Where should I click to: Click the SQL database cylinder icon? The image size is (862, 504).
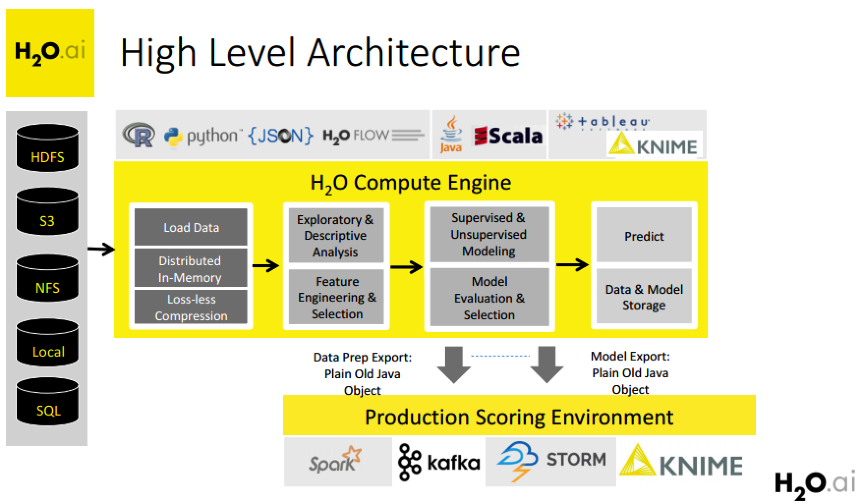coord(47,402)
